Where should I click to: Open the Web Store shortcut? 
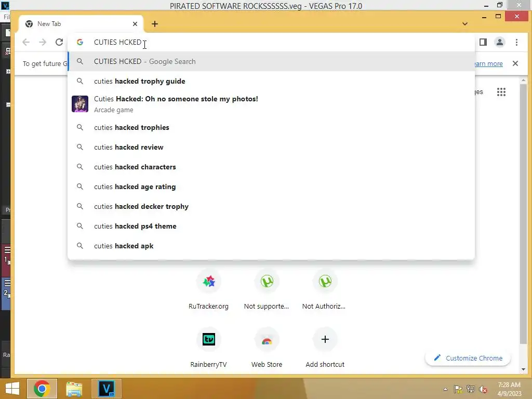pyautogui.click(x=267, y=348)
